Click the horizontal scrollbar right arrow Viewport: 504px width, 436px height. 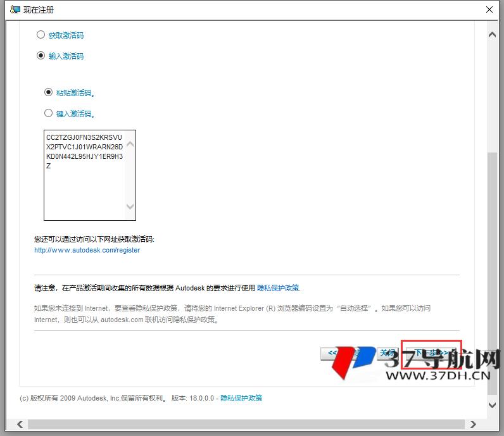click(x=473, y=424)
